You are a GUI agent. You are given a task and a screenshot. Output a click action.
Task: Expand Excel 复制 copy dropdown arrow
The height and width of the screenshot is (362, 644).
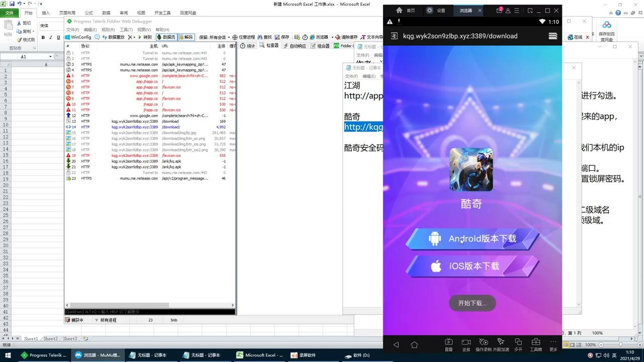[x=33, y=32]
